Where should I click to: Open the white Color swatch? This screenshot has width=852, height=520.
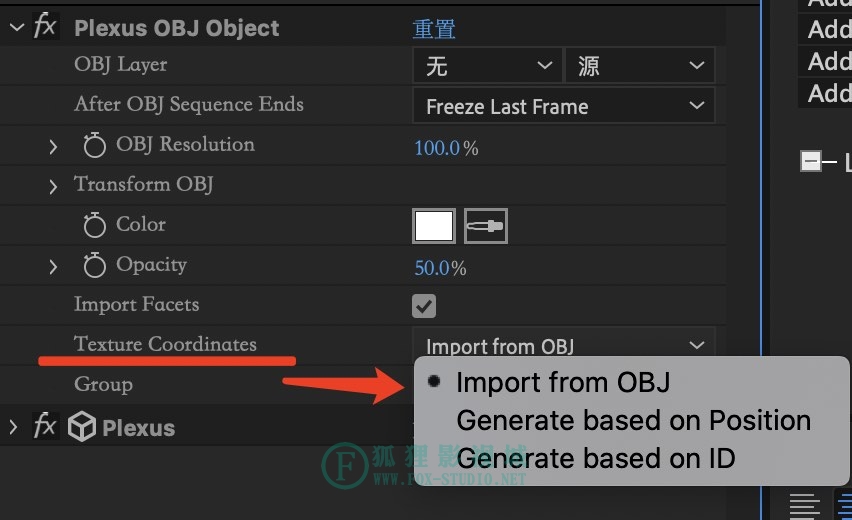pos(434,225)
